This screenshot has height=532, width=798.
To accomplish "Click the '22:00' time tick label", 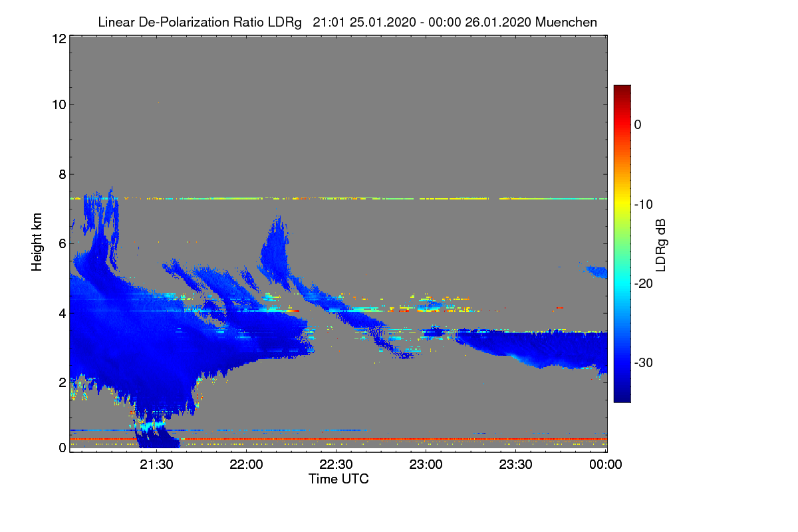I will [247, 465].
